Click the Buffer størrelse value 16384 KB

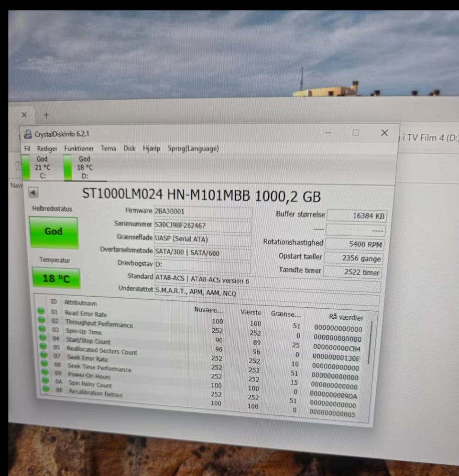pos(357,216)
